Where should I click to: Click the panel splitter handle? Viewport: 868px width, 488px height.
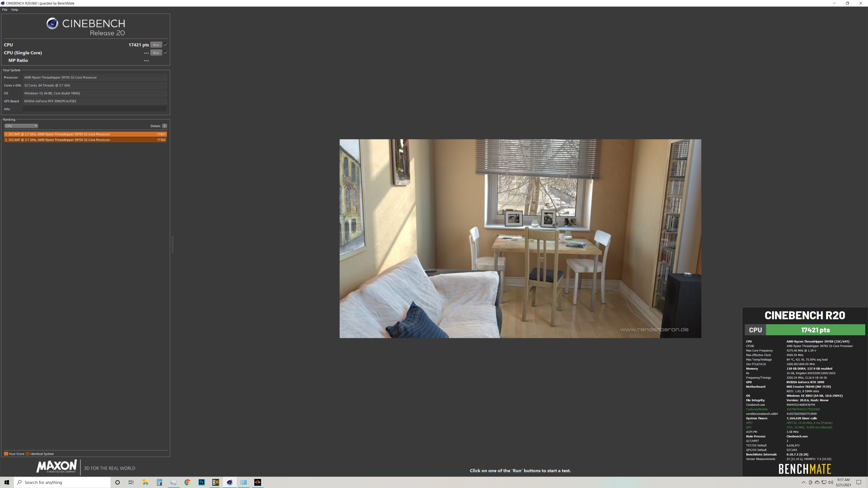click(172, 244)
